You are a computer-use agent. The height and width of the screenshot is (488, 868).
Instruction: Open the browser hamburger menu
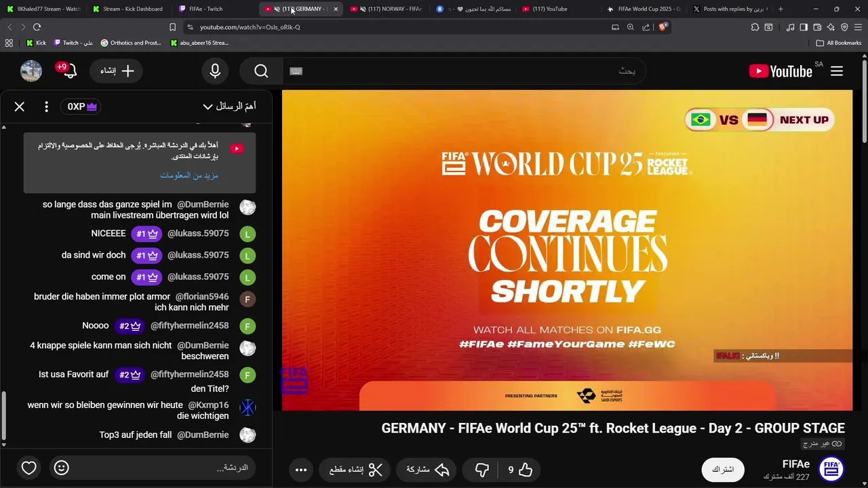coord(858,27)
